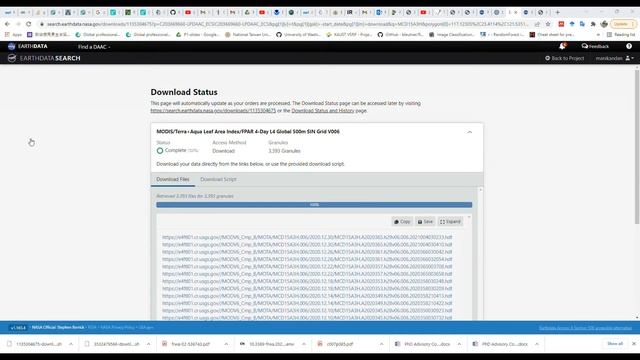
Task: Bookmark this page with star icon
Action: [x=548, y=24]
